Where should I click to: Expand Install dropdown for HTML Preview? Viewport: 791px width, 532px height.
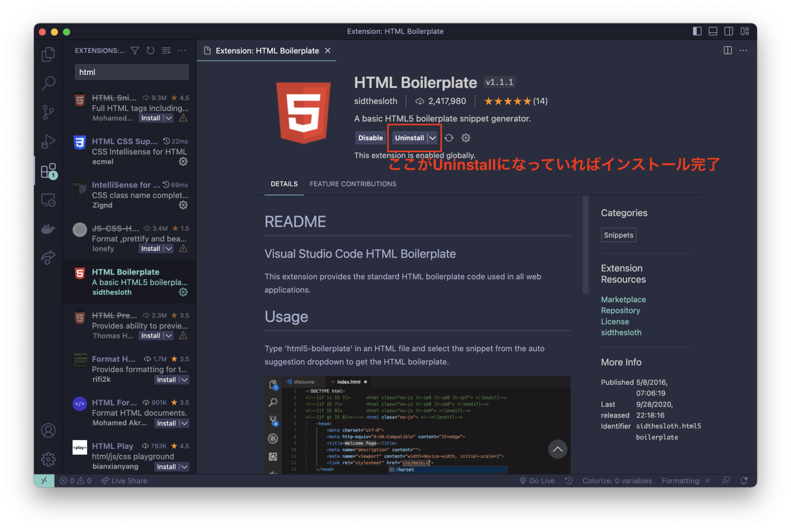pos(168,336)
